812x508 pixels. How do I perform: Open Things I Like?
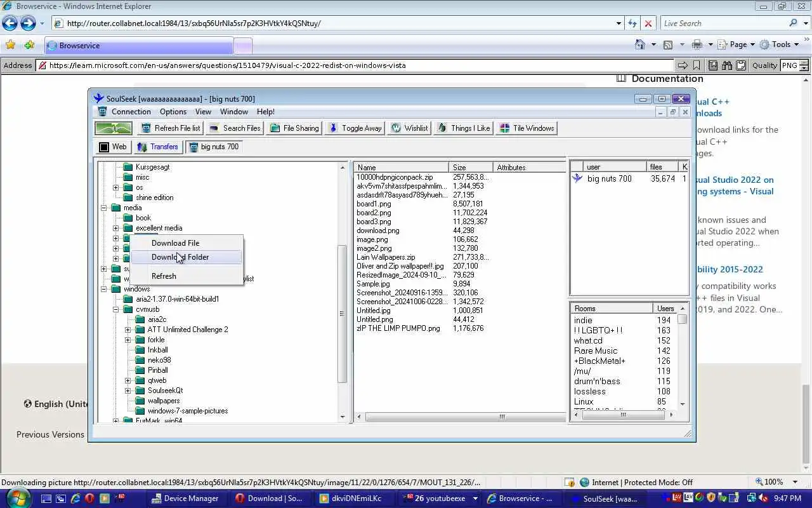click(x=463, y=128)
